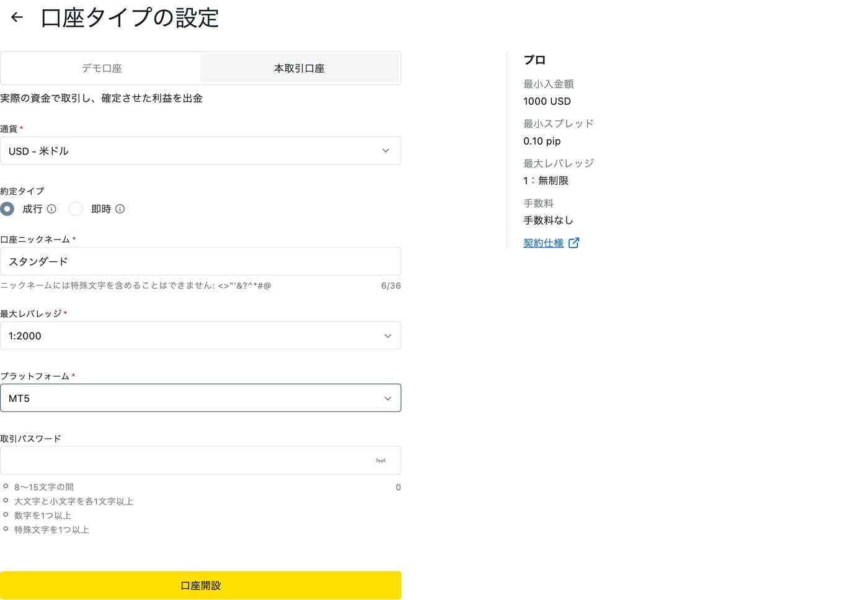Image resolution: width=868 pixels, height=600 pixels.
Task: Open external link icon beside 契約仕様
Action: 574,243
